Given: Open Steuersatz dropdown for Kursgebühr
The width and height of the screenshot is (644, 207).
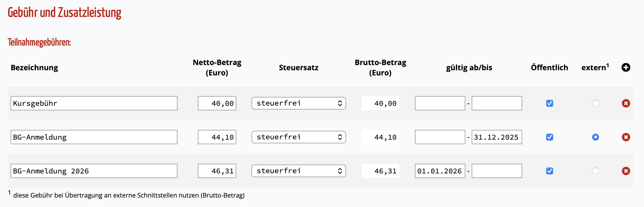Looking at the screenshot, I should click(298, 103).
